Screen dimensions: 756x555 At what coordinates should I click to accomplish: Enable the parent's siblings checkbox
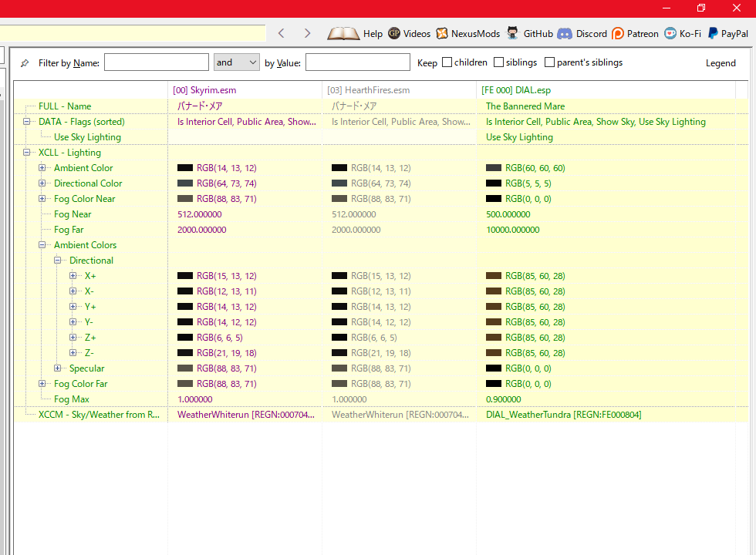(x=549, y=62)
